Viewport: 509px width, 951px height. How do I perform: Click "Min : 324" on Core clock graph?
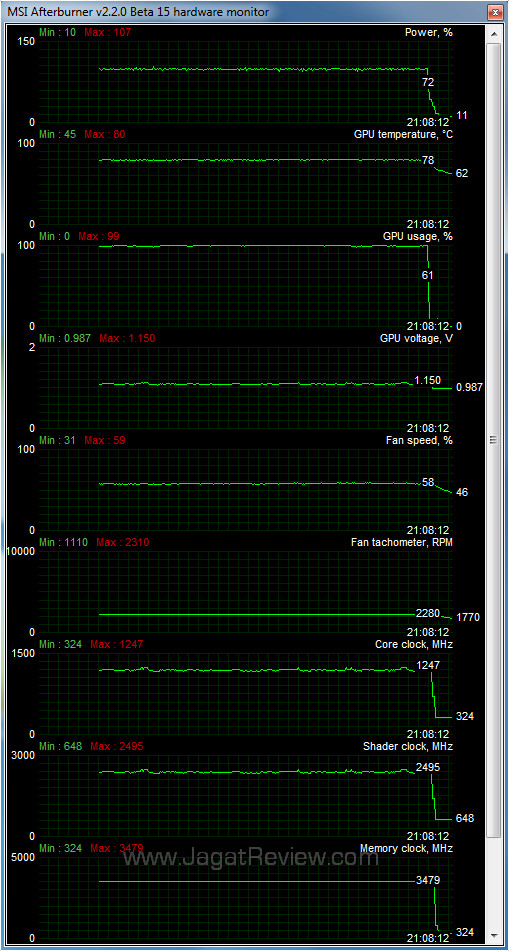(60, 644)
